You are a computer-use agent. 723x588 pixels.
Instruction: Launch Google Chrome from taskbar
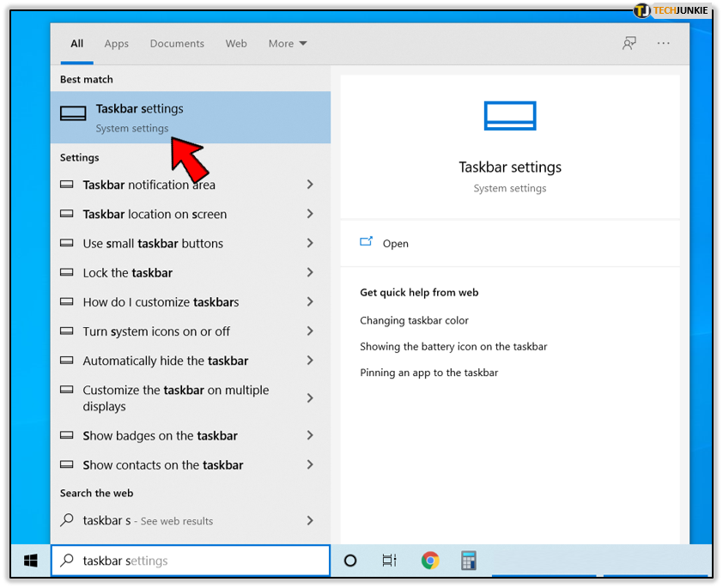point(430,561)
